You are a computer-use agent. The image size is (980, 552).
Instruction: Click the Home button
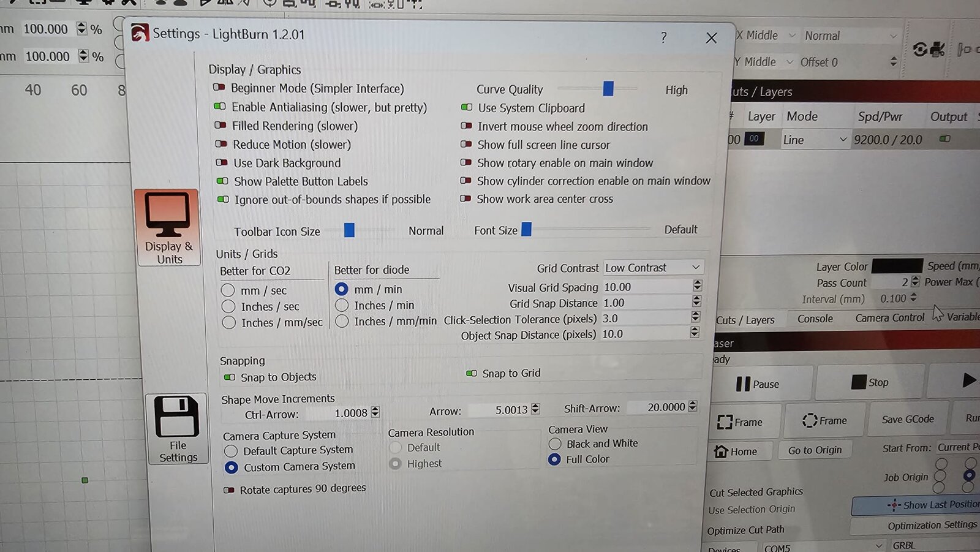click(739, 452)
